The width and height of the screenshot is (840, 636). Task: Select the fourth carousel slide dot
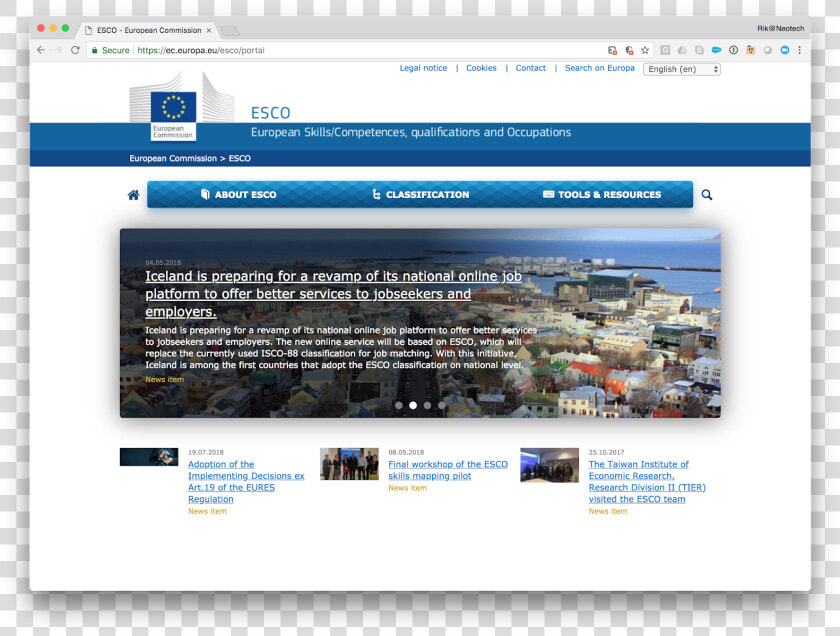point(441,406)
